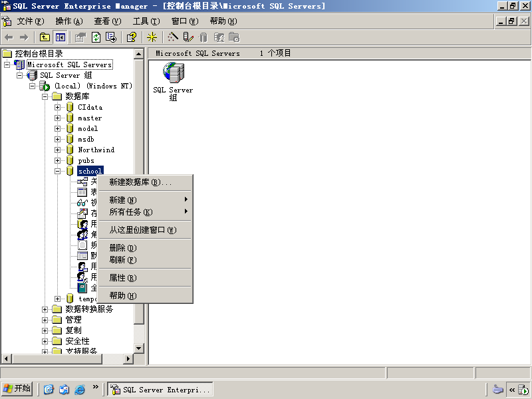The height and width of the screenshot is (399, 532).
Task: Open the 文件(F) menu
Action: (31, 21)
